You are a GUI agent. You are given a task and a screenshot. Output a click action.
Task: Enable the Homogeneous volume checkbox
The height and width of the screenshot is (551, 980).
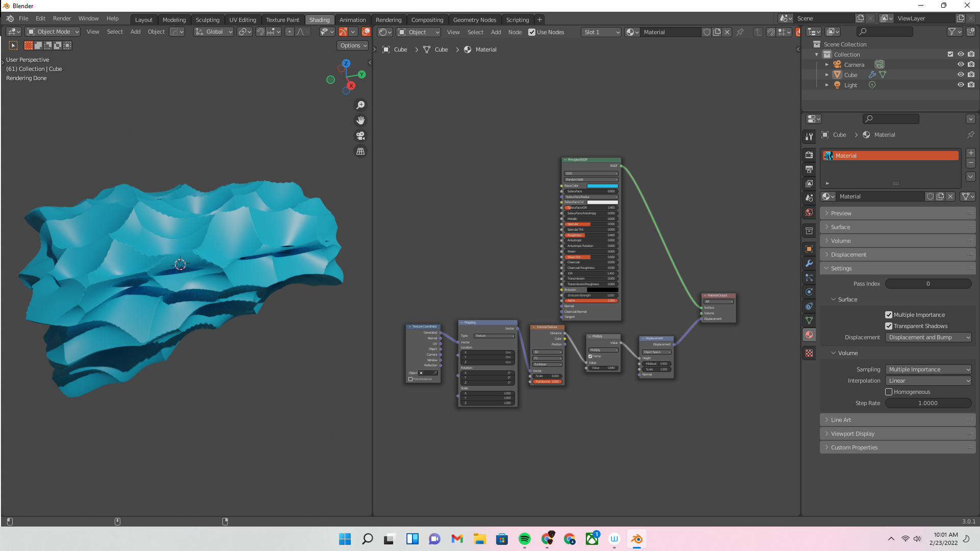(x=889, y=392)
